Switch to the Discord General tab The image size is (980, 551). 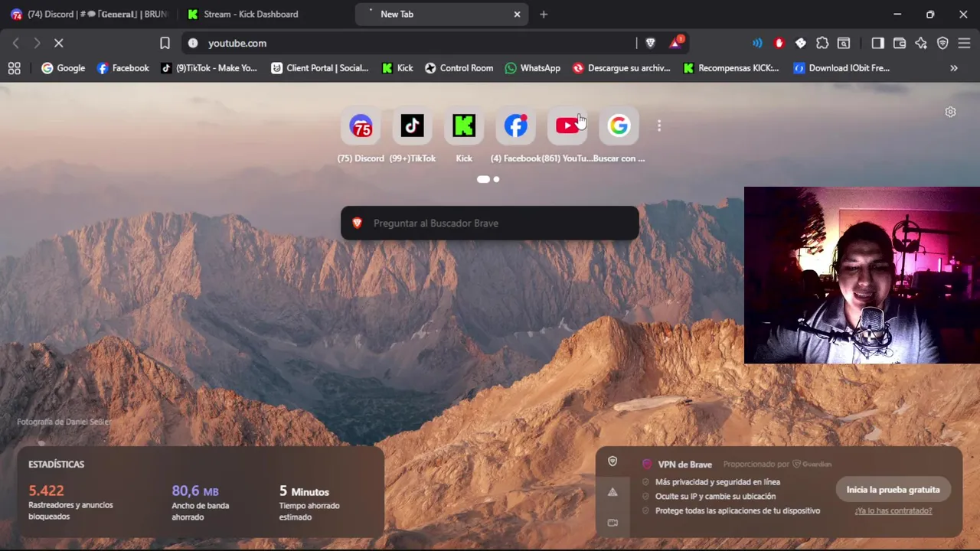coord(89,14)
